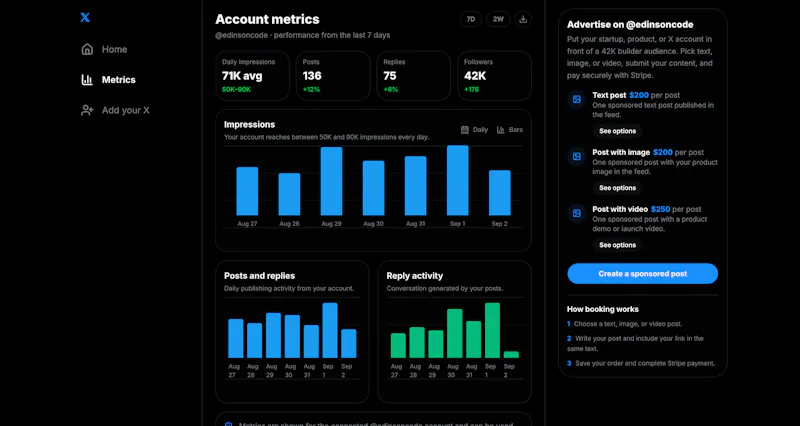Open the Daily impressions card

(253, 76)
